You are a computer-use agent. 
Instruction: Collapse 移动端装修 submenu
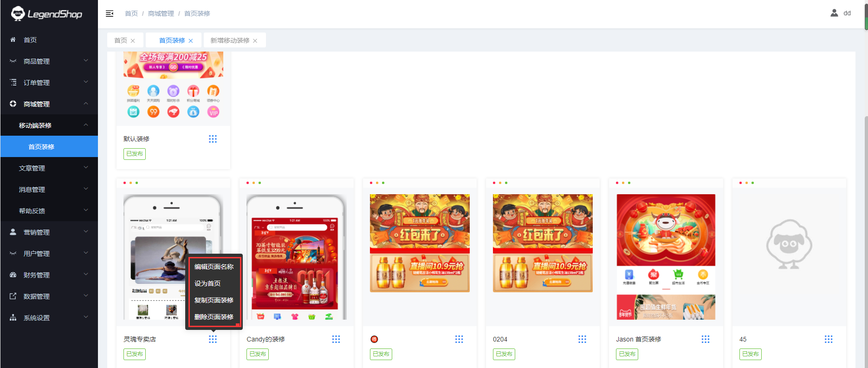[49, 125]
